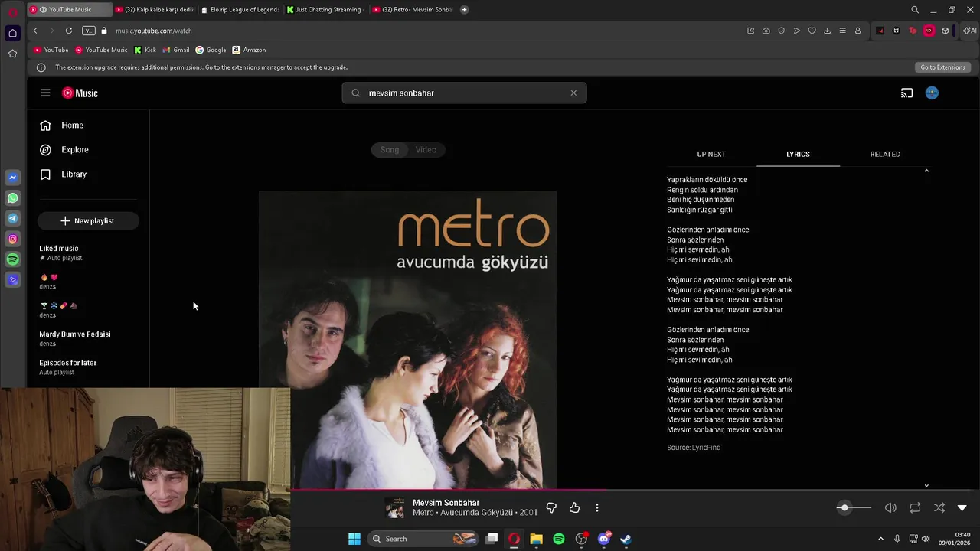The height and width of the screenshot is (551, 980).
Task: Click Go to Extensions button
Action: tap(942, 67)
